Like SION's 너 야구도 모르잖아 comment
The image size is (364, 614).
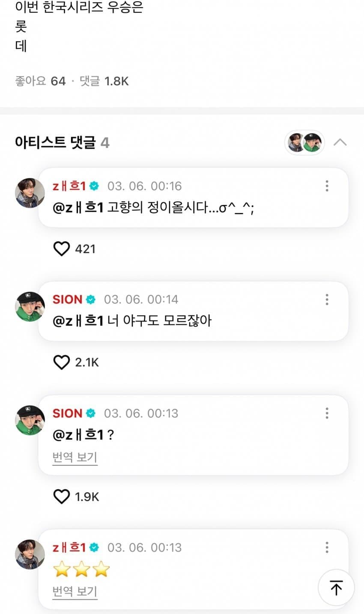pyautogui.click(x=62, y=362)
